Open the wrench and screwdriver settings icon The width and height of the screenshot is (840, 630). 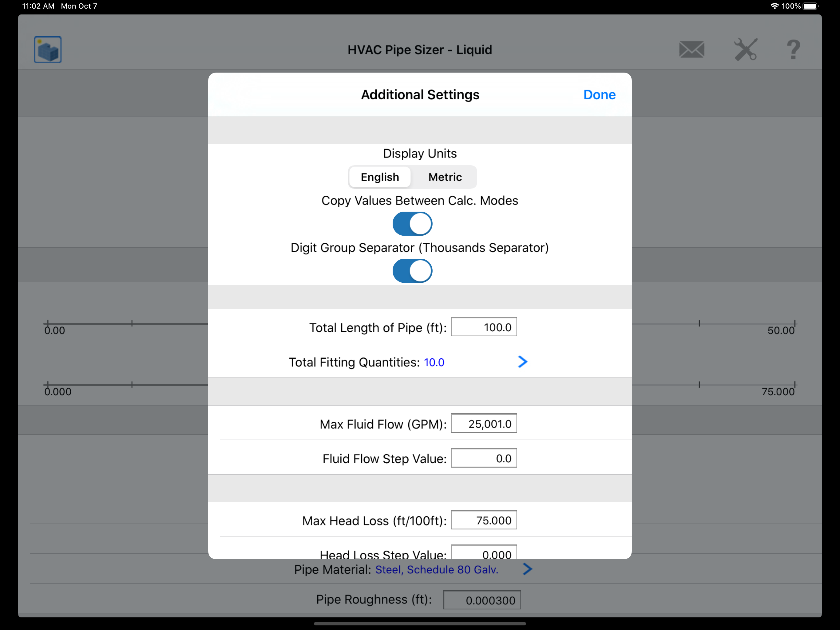click(x=746, y=50)
